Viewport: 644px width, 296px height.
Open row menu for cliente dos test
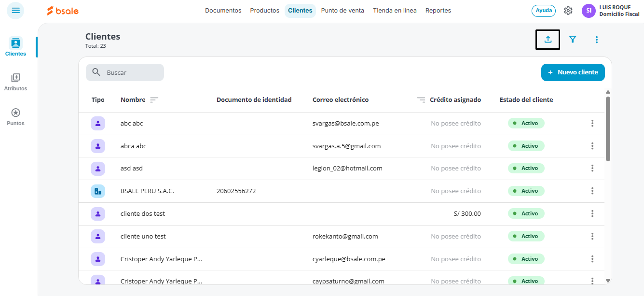click(x=592, y=213)
